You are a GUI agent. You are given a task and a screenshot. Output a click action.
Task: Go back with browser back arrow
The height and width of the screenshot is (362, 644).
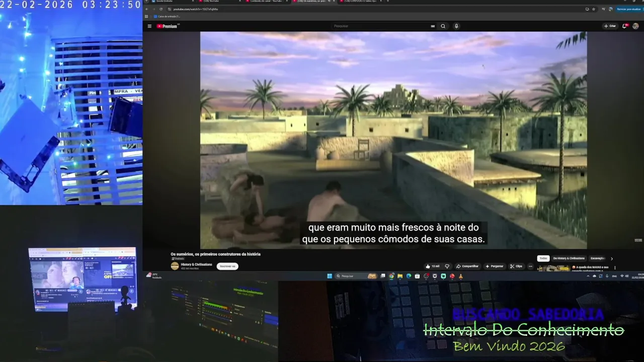pos(147,9)
